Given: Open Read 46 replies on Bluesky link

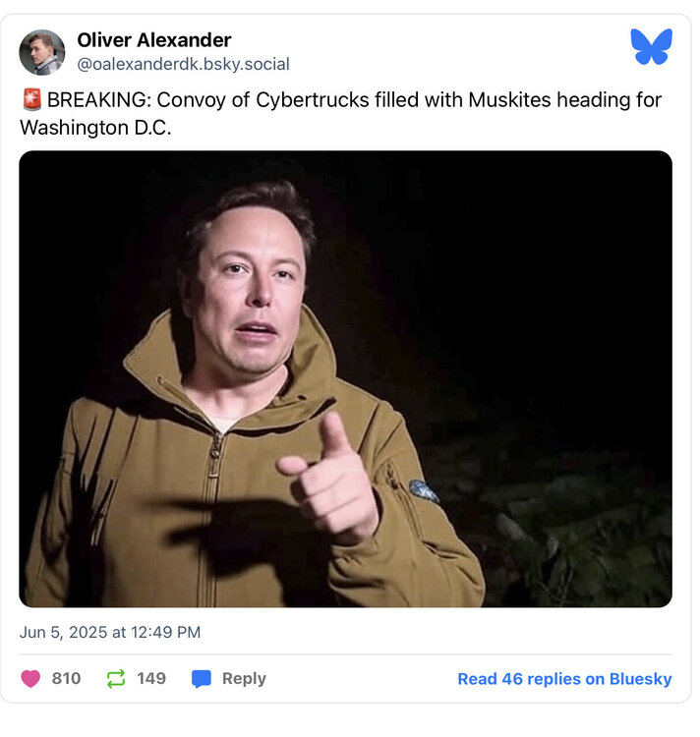Looking at the screenshot, I should coord(564,679).
